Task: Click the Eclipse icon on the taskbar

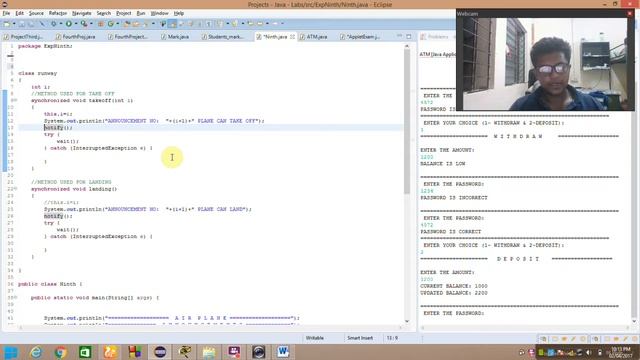Action: tap(160, 352)
